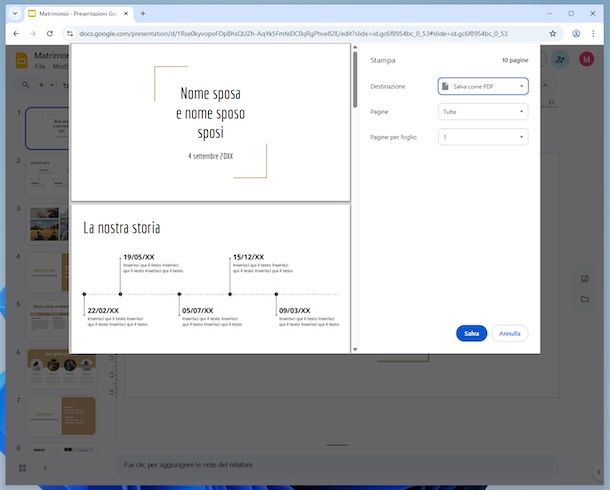Click the browser Forward arrow
610x490 pixels.
[x=33, y=34]
